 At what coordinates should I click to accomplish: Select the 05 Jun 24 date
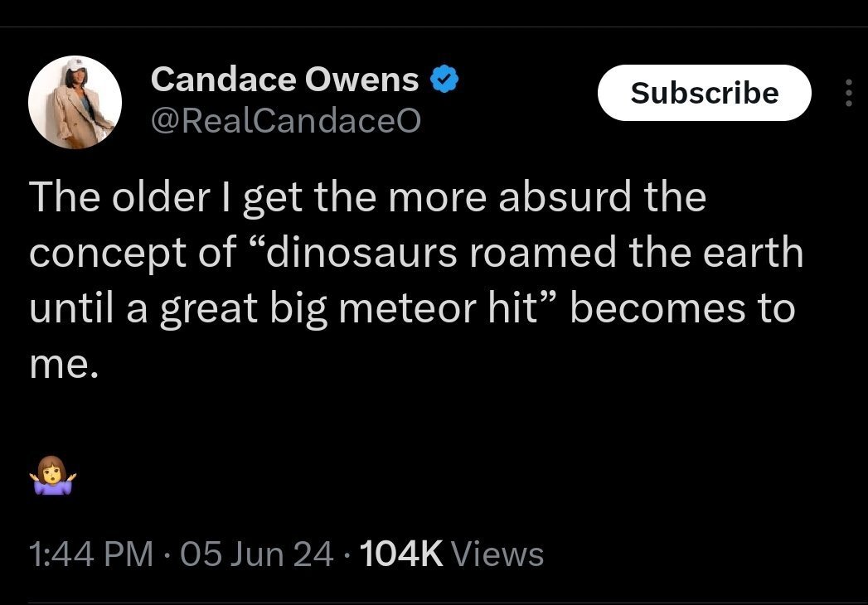pos(257,553)
